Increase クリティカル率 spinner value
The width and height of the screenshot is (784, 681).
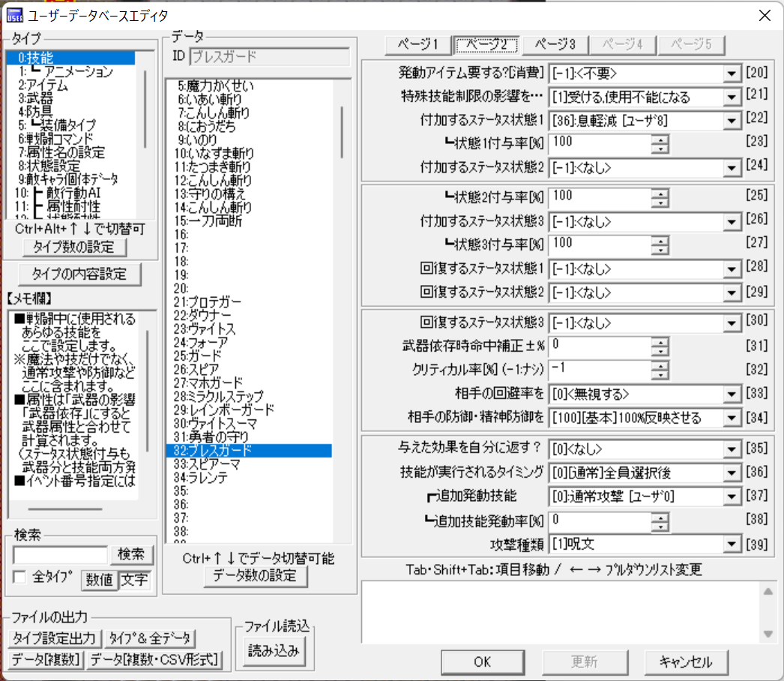[x=660, y=366]
